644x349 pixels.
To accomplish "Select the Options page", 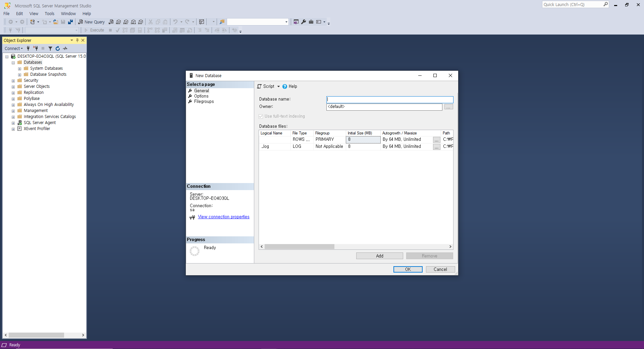I will [x=201, y=96].
